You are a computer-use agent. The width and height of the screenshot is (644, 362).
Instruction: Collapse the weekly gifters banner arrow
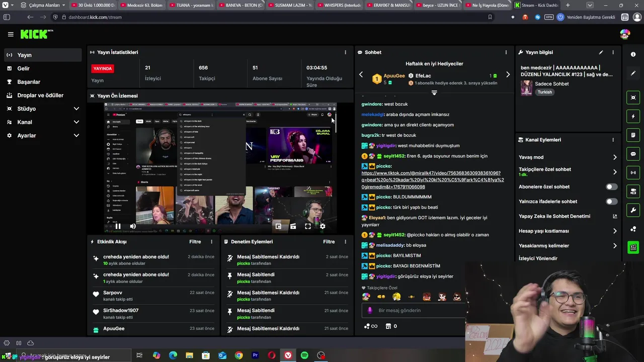pos(434,93)
